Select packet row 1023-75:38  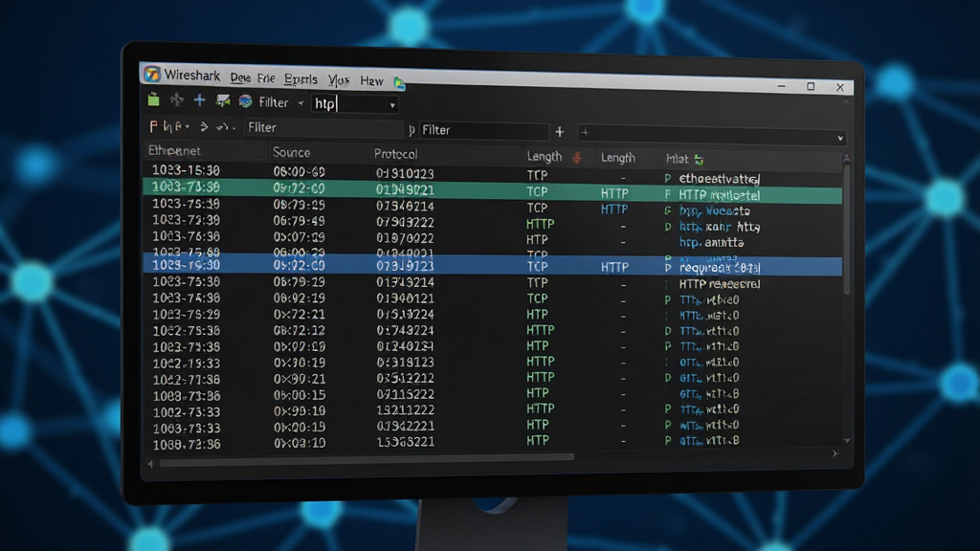(x=493, y=207)
